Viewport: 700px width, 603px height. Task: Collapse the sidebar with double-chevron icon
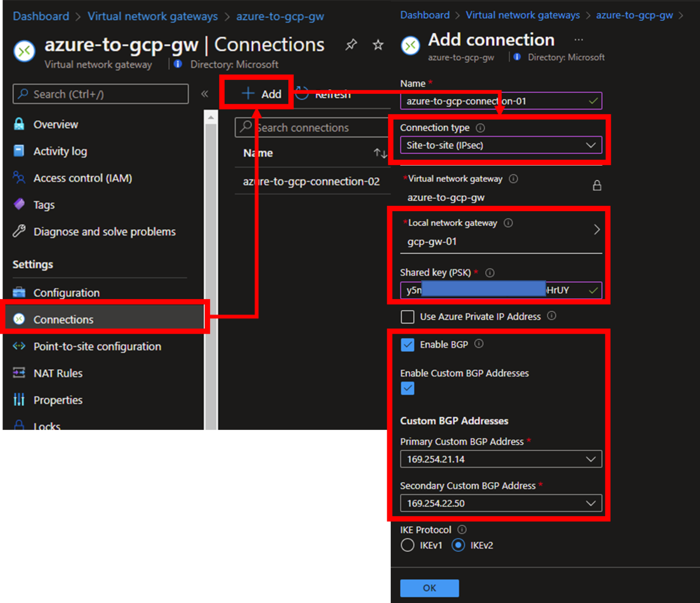click(x=205, y=94)
